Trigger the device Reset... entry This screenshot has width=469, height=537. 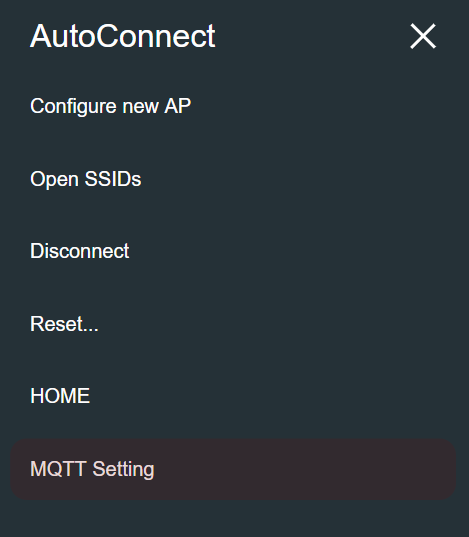[64, 324]
